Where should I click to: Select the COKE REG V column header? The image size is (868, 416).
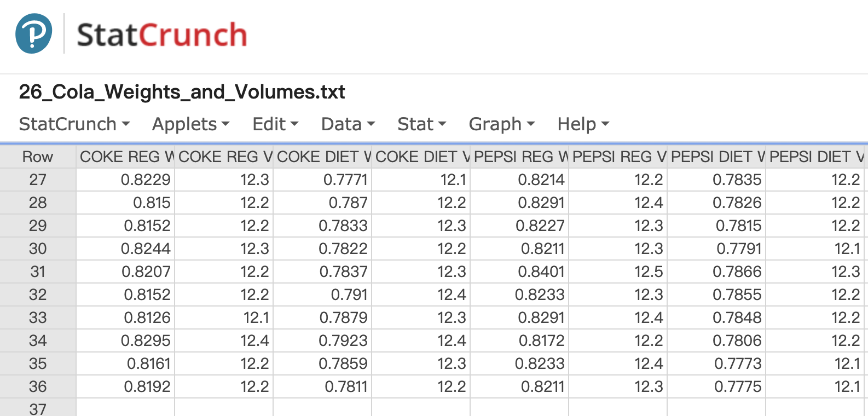224,157
